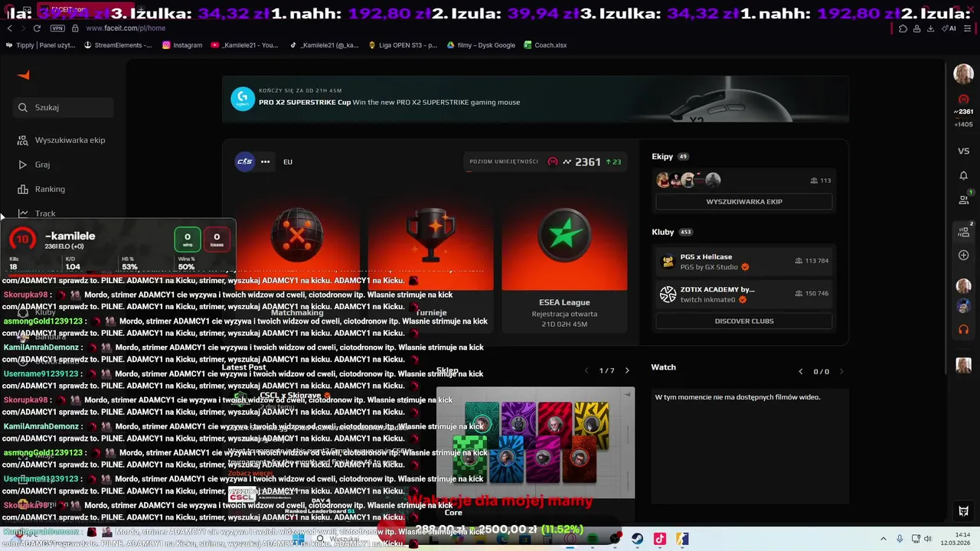The image size is (980, 551).
Task: Open the _Kamilele21 TikTok bookmark
Action: tap(324, 45)
